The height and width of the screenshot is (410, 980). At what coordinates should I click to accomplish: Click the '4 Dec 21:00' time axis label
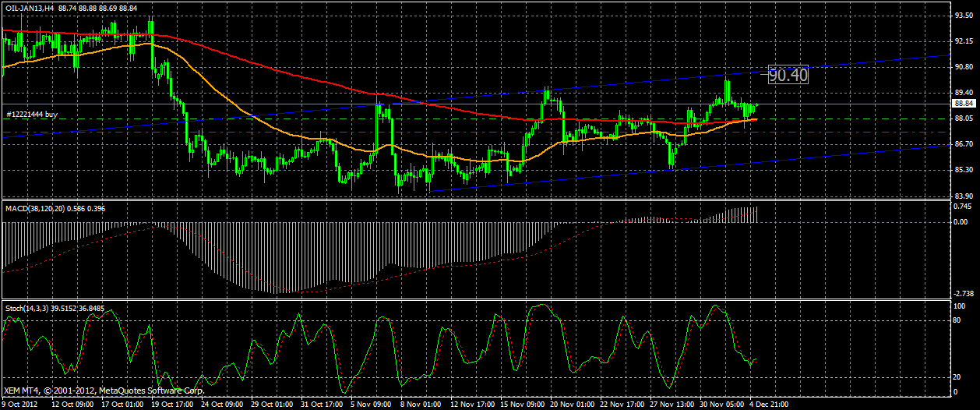[x=769, y=404]
